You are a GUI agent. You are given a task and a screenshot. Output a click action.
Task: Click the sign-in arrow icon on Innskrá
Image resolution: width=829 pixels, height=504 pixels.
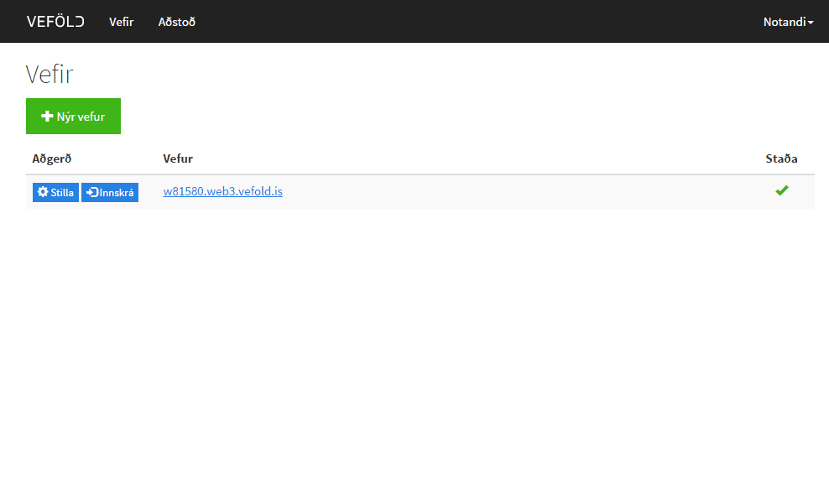click(x=91, y=192)
